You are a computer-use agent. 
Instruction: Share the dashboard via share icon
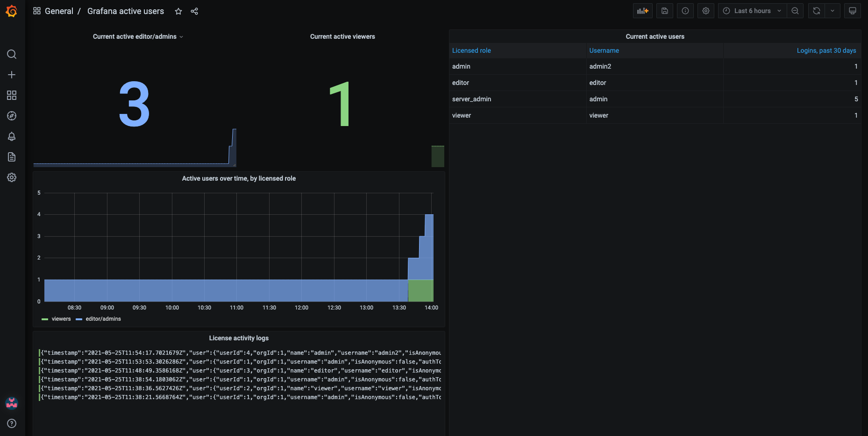coord(194,11)
